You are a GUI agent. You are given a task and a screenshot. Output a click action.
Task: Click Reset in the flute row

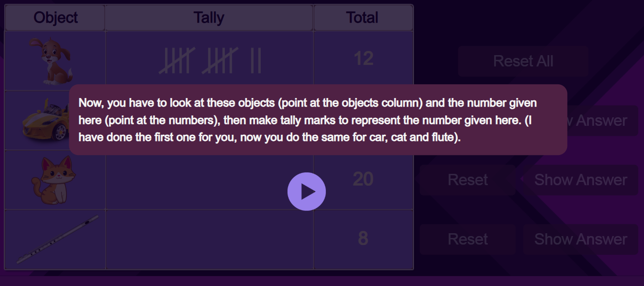pos(468,239)
